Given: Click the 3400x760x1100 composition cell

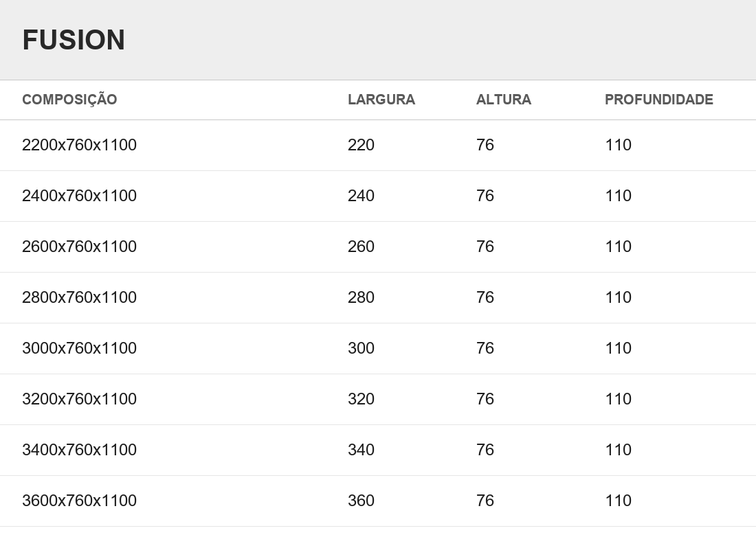Looking at the screenshot, I should pos(79,450).
